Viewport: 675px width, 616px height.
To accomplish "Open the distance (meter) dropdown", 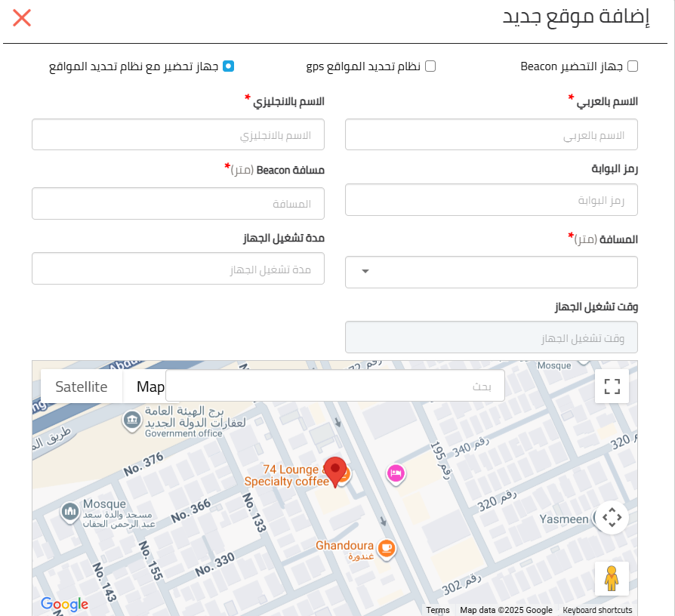I will pyautogui.click(x=492, y=272).
